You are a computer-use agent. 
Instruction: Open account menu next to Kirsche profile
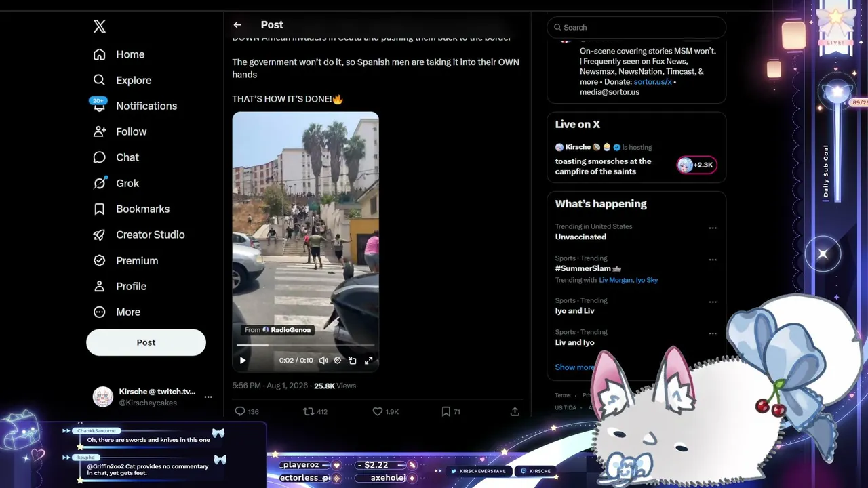coord(208,397)
